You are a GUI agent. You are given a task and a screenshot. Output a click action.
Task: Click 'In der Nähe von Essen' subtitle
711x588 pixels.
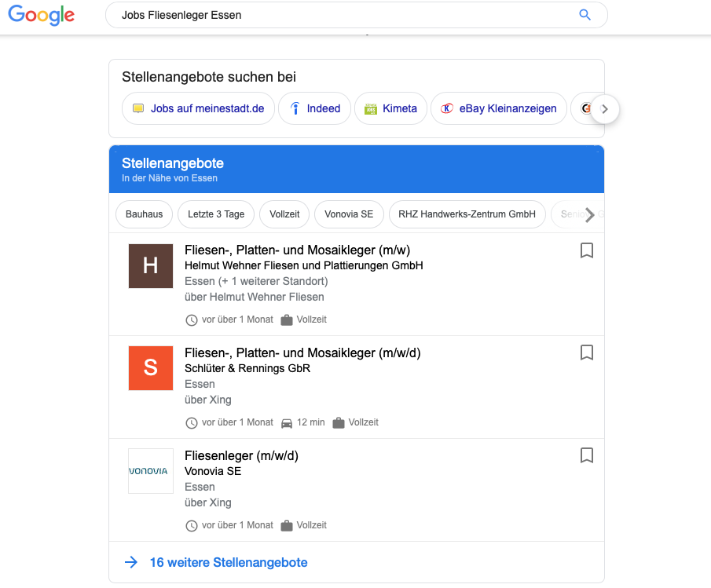170,178
